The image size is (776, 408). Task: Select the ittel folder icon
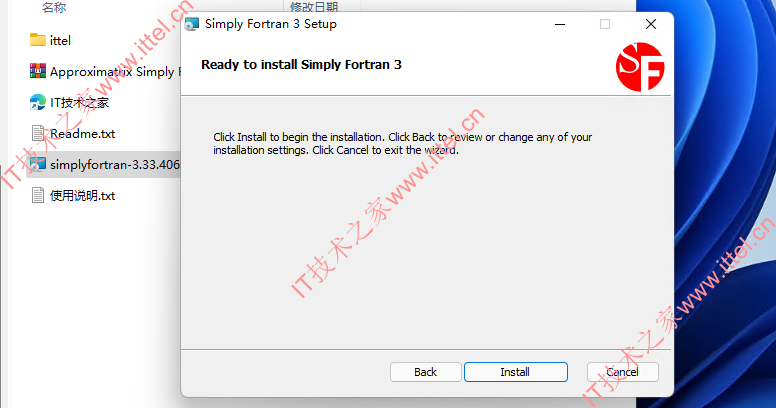[38, 40]
